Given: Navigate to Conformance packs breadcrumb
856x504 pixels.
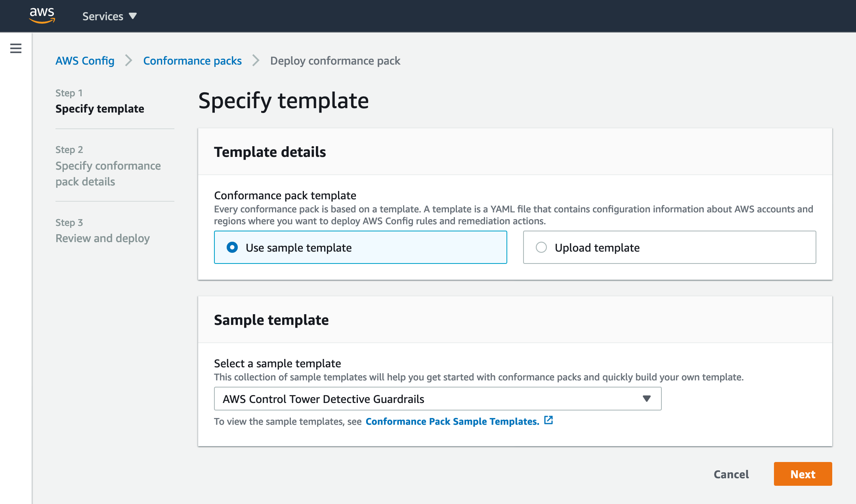Looking at the screenshot, I should 192,61.
